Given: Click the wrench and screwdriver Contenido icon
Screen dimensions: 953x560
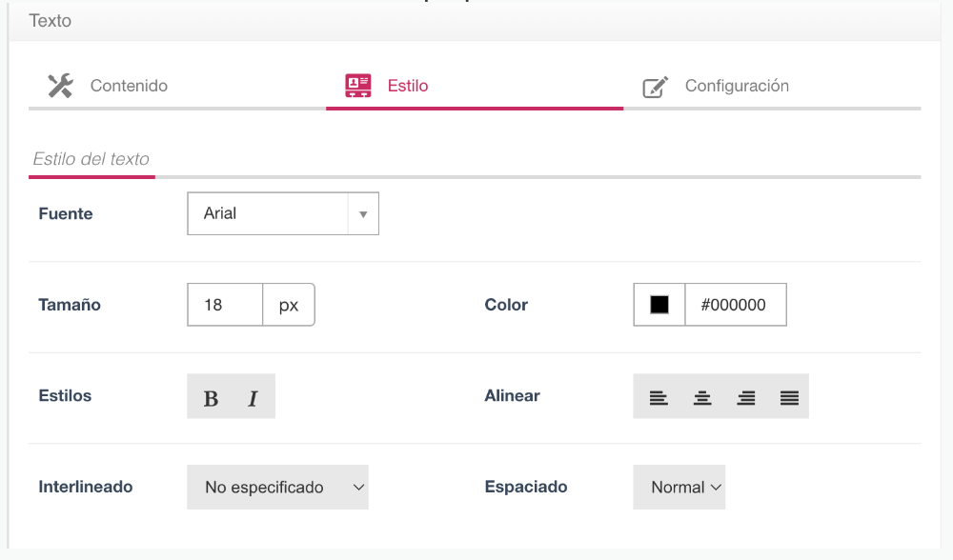Looking at the screenshot, I should coord(60,86).
